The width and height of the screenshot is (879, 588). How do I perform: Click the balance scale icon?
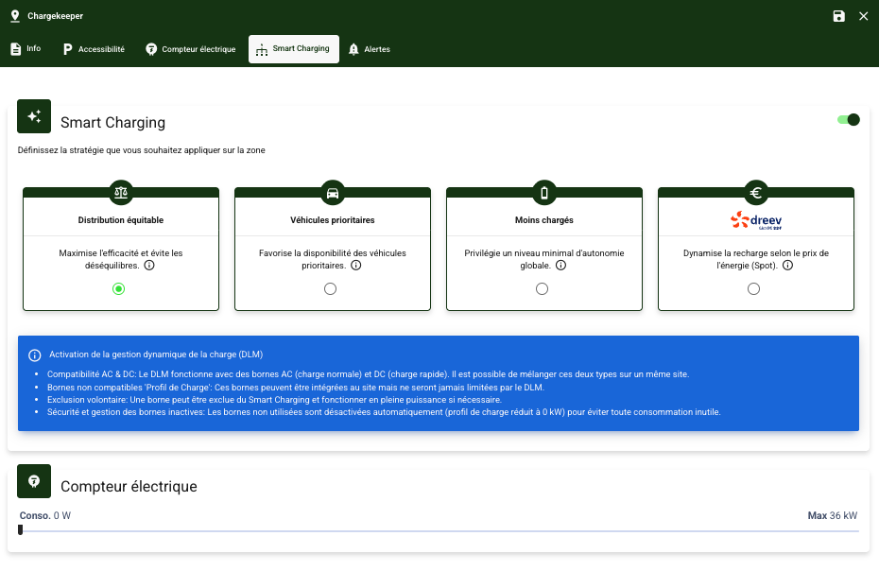click(x=120, y=193)
